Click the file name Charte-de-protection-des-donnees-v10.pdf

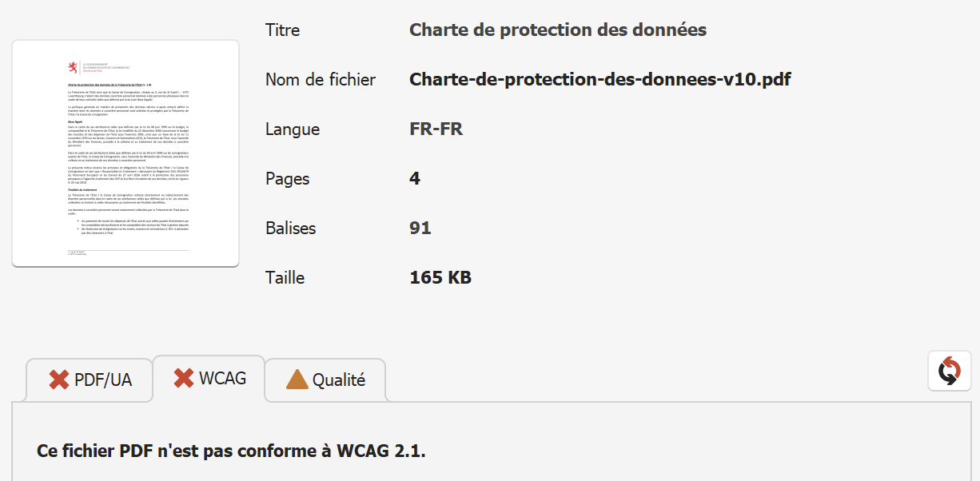600,80
